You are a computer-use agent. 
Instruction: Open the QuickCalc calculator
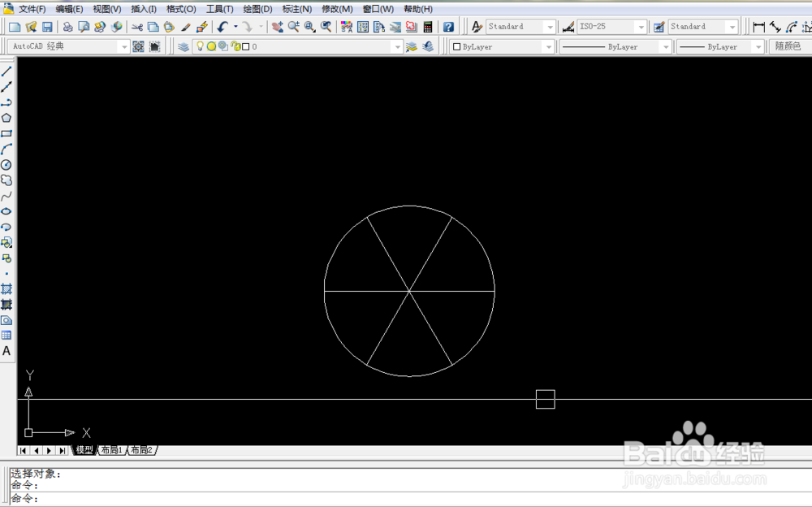click(428, 27)
